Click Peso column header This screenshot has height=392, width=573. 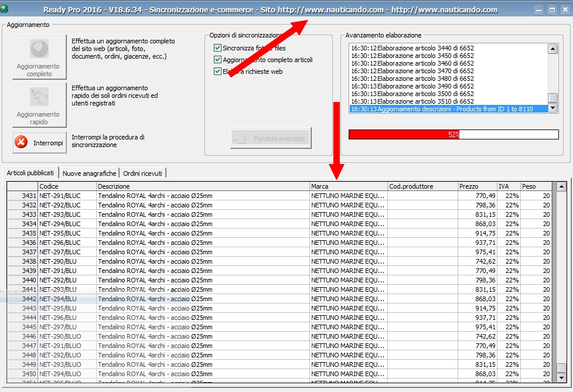point(536,186)
